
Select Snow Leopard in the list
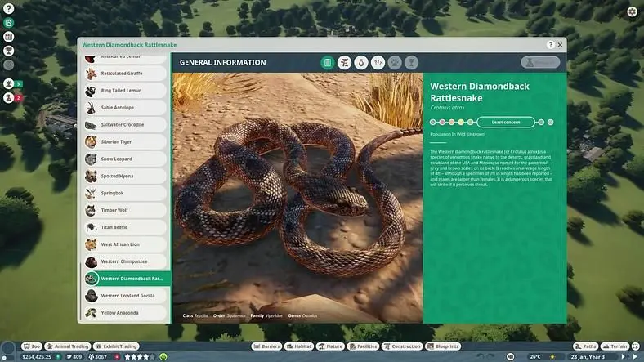click(x=125, y=159)
